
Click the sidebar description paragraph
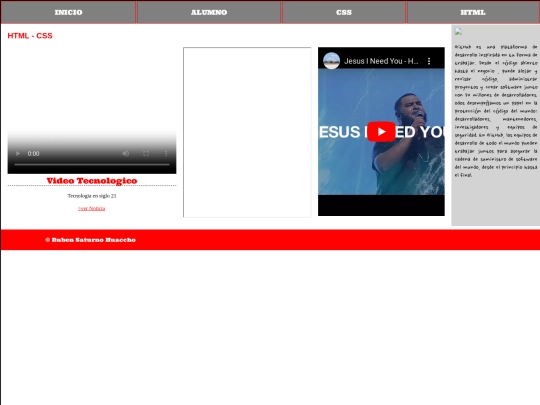pos(496,111)
